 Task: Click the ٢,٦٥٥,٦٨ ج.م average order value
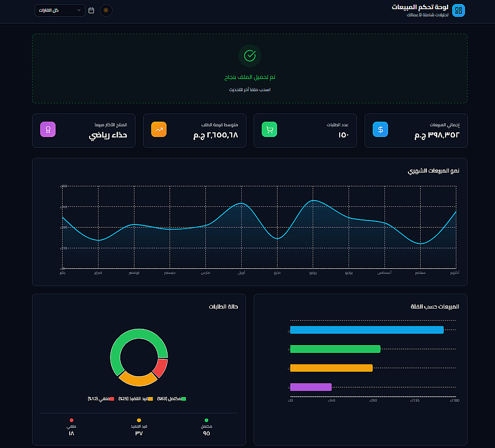point(215,135)
